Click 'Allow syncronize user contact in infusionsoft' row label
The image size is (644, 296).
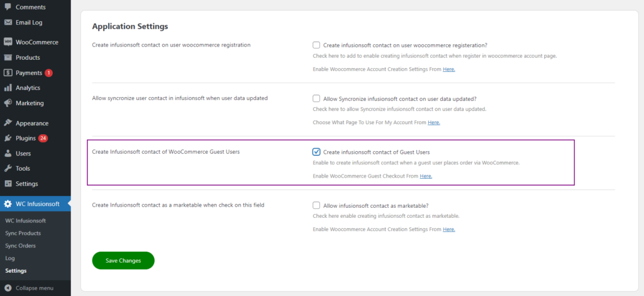coord(180,98)
